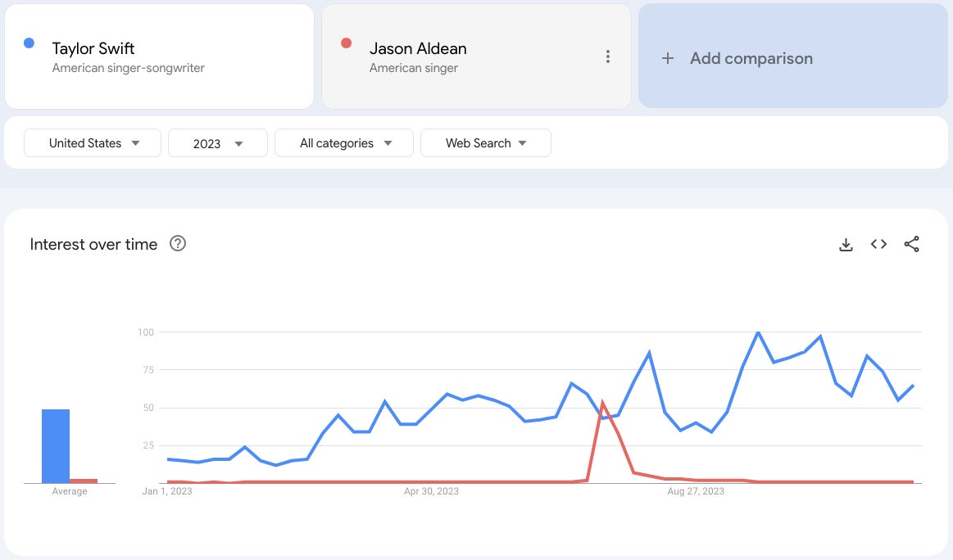This screenshot has height=560, width=953.
Task: Click the 'American singer' subtitle
Action: [413, 68]
